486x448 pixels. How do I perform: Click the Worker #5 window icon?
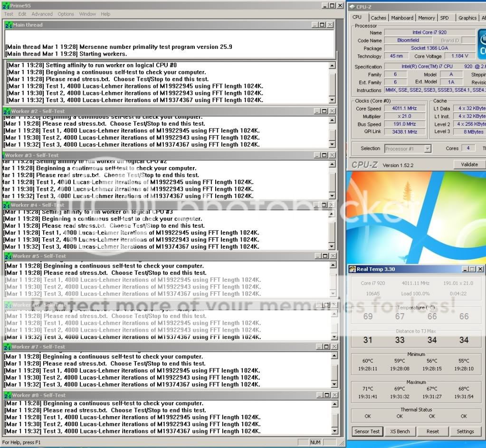point(8,256)
